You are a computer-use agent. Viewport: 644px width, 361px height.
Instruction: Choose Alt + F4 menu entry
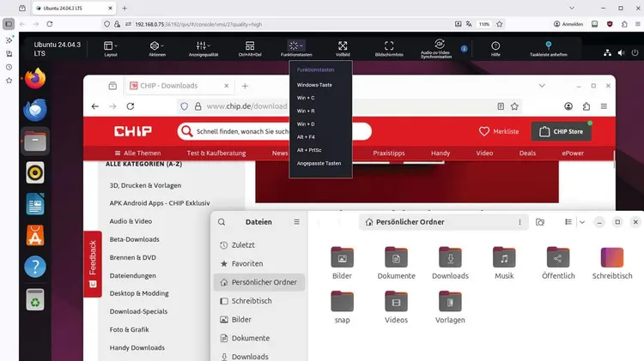tap(308, 137)
